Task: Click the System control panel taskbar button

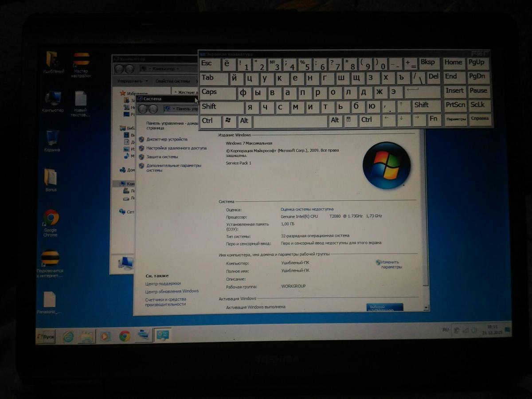Action: pos(162,335)
